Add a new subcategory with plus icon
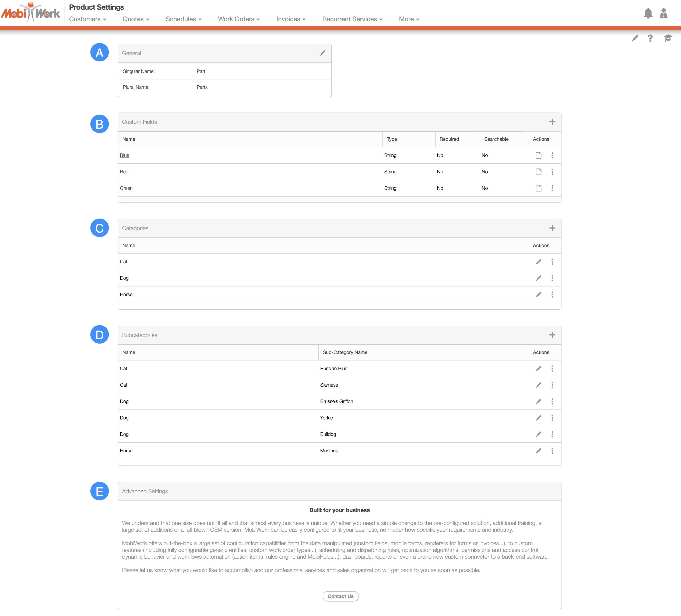The width and height of the screenshot is (681, 616). 552,335
